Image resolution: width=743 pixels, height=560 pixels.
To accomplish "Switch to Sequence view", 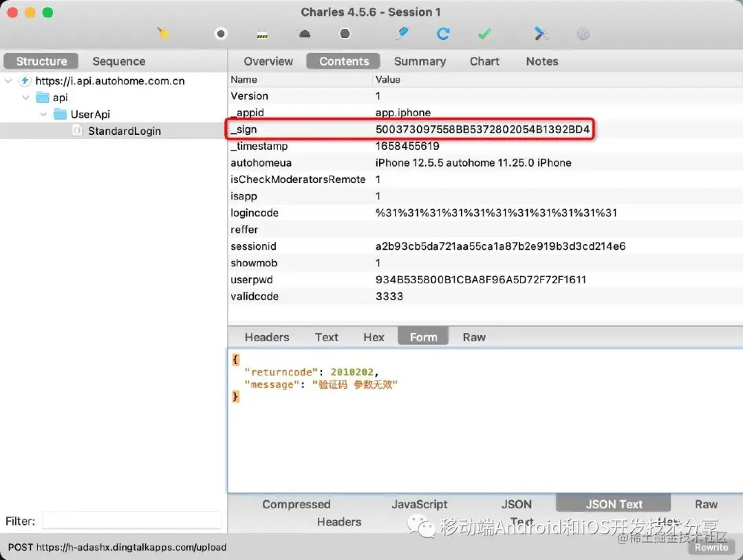I will (119, 61).
